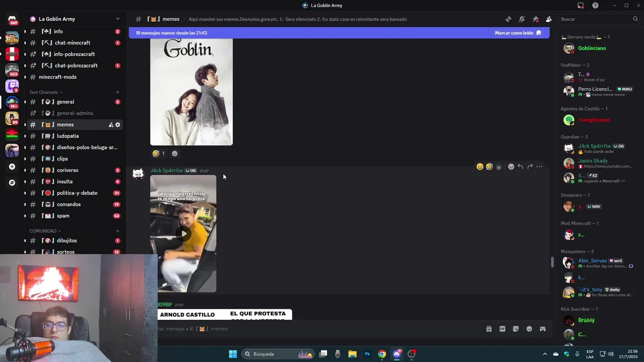Select Twitch server icon in sidebar
Screen dimensions: 644x362
click(x=12, y=86)
